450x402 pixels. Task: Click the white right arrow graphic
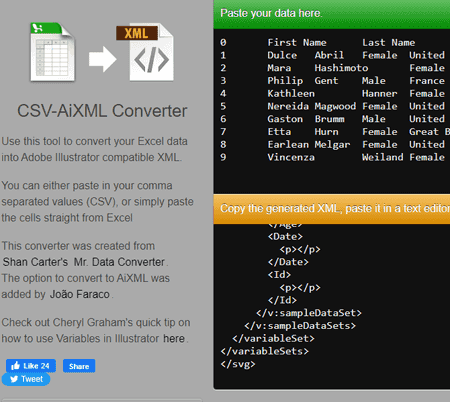pos(102,59)
